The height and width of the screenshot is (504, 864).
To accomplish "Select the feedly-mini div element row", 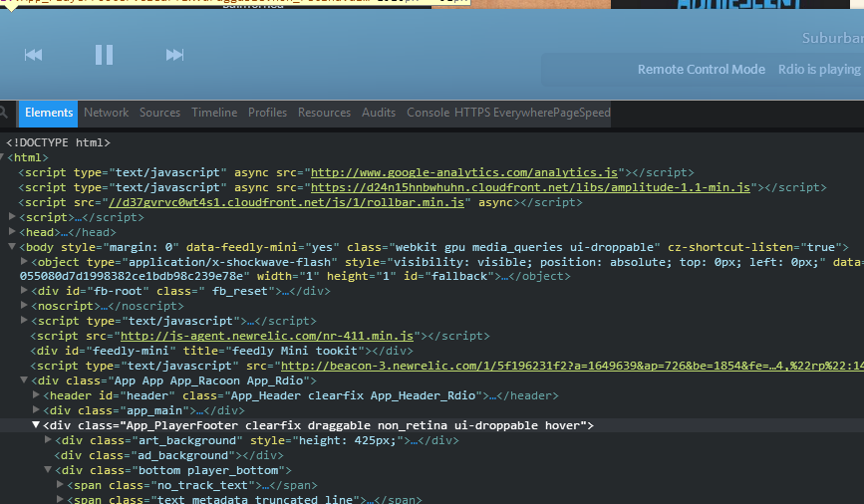I will [218, 351].
